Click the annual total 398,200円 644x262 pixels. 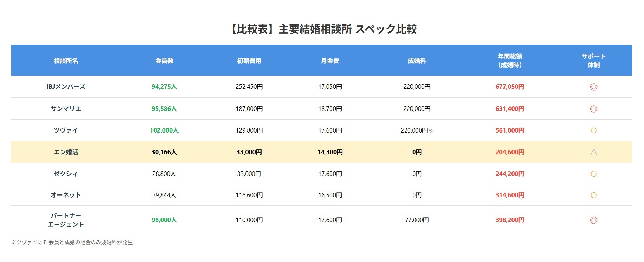(x=510, y=220)
